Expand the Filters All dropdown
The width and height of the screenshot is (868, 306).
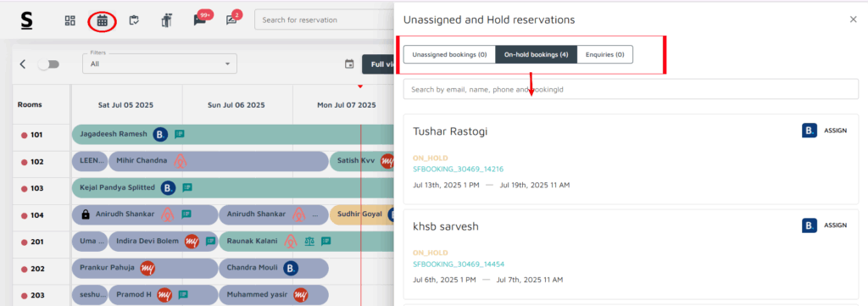[x=159, y=64]
